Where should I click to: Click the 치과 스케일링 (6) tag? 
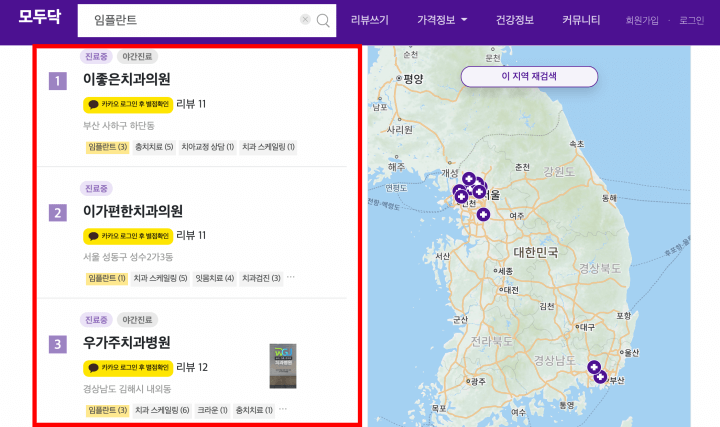pyautogui.click(x=162, y=410)
